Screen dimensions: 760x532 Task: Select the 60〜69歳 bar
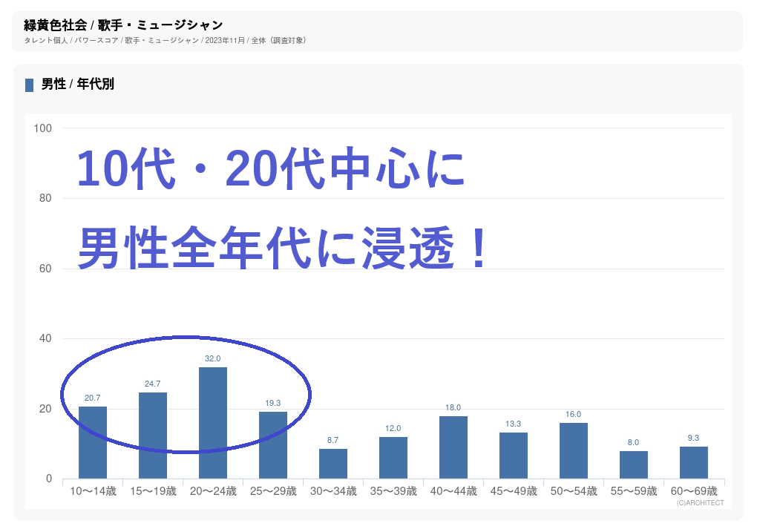click(x=694, y=462)
